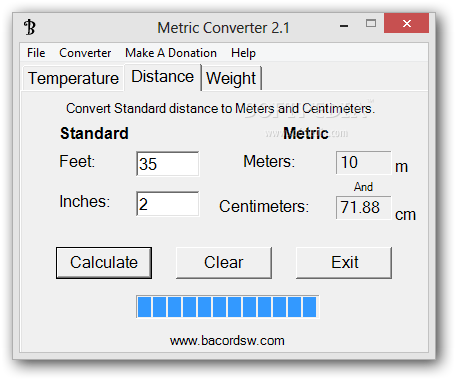Screen dimensions: 456x380
Task: Click the Metric Converter app icon in title bar
Action: click(30, 27)
